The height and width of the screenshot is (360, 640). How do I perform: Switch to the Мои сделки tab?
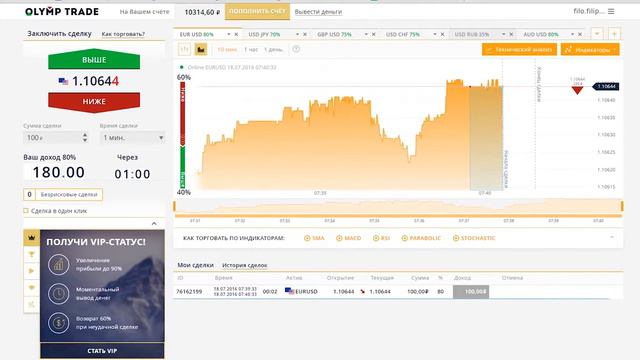click(x=196, y=265)
